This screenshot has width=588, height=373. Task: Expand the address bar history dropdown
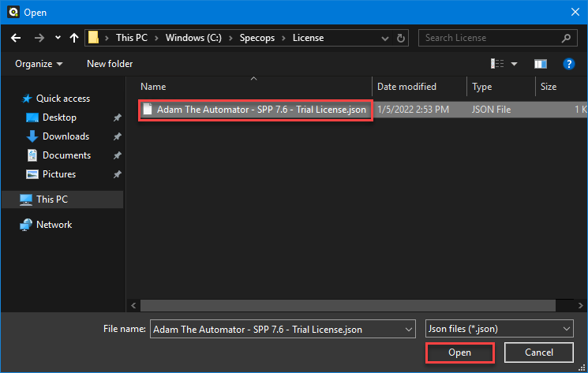(x=384, y=38)
